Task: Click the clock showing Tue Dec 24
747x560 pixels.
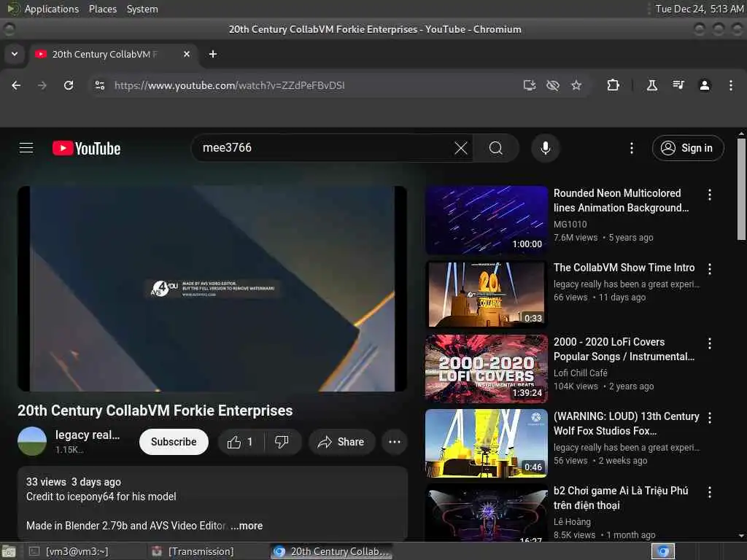Action: [x=700, y=9]
